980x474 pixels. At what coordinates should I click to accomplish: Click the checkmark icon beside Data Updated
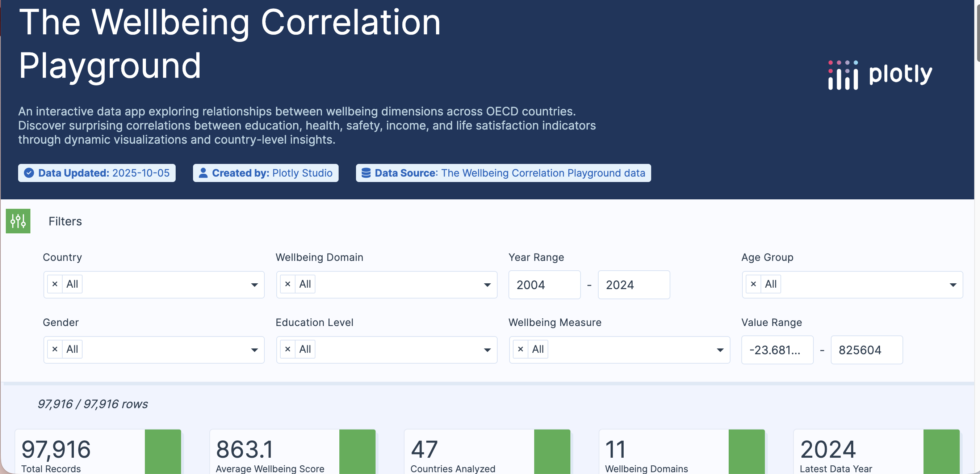29,173
